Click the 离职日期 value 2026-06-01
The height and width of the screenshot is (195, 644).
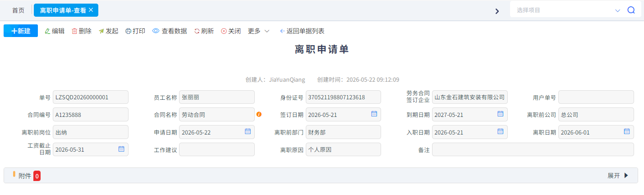(x=575, y=132)
